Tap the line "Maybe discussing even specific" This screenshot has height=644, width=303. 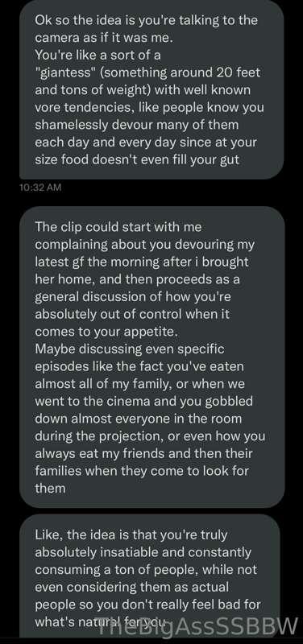[130, 349]
